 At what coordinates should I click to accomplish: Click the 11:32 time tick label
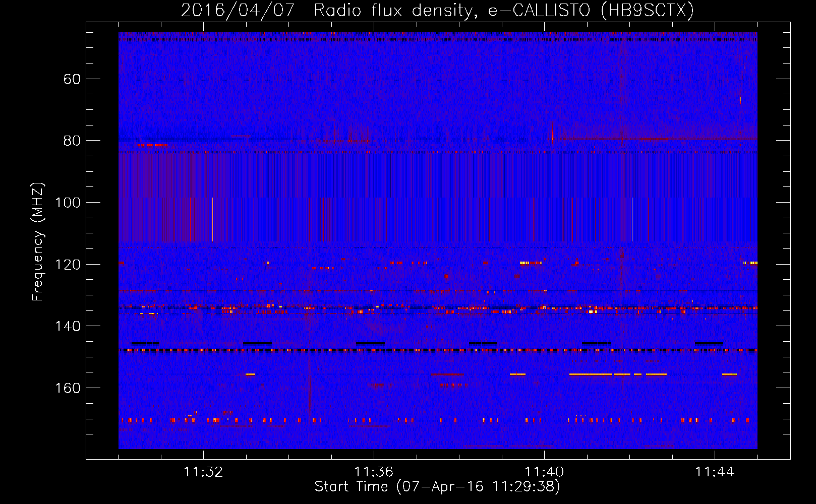(203, 472)
